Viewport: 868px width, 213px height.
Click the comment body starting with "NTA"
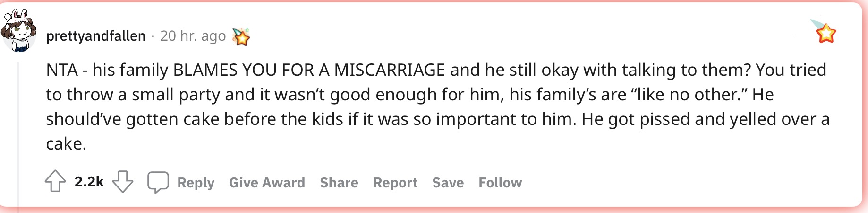coord(438,106)
